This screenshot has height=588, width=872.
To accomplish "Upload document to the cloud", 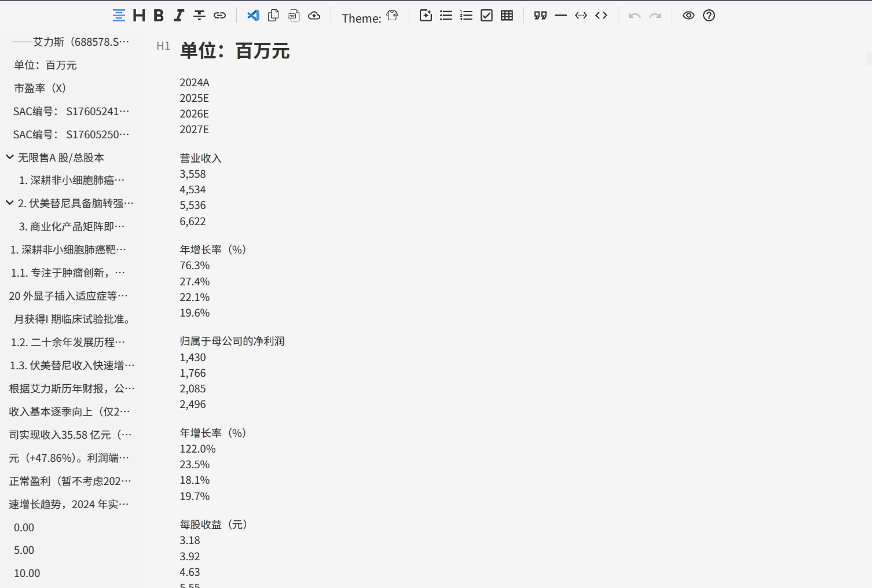I will (314, 16).
